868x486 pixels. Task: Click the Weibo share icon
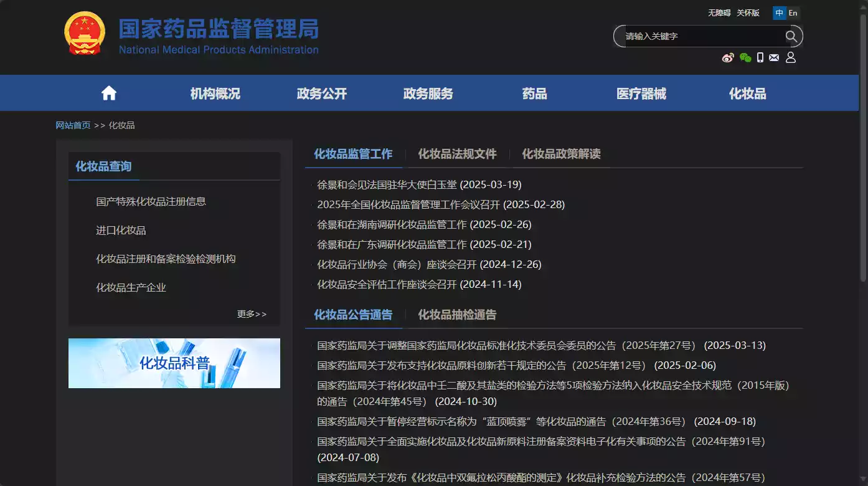(728, 57)
